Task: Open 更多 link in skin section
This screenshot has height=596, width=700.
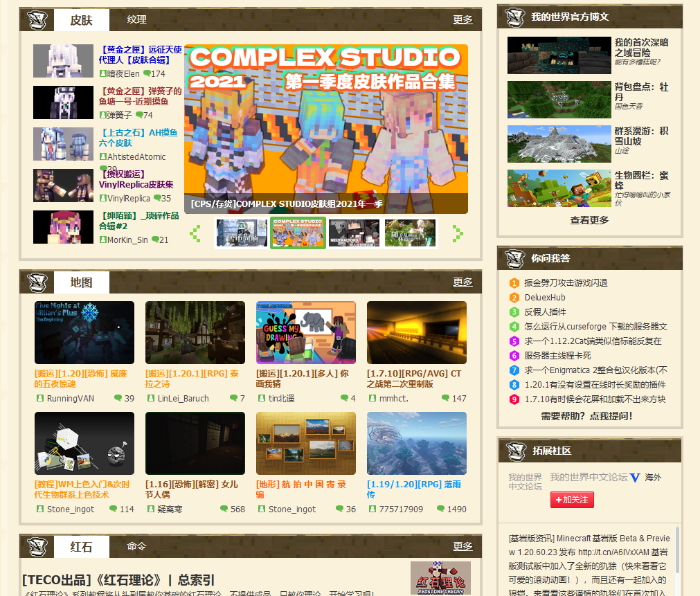Action: coord(463,19)
